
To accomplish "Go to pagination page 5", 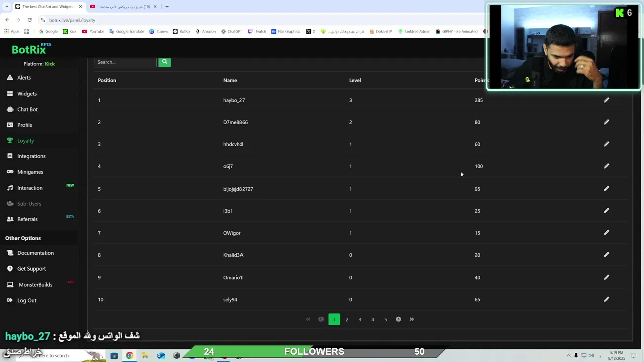I will (386, 319).
